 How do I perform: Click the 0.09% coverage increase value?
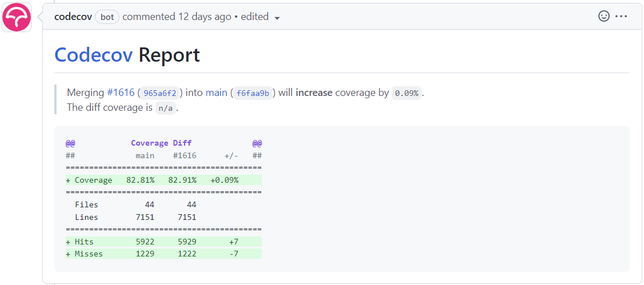click(406, 93)
